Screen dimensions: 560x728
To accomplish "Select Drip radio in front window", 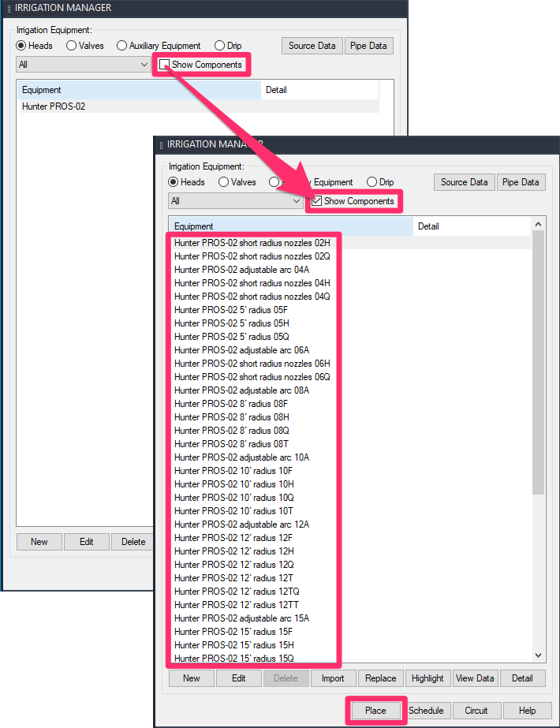I will pyautogui.click(x=371, y=182).
